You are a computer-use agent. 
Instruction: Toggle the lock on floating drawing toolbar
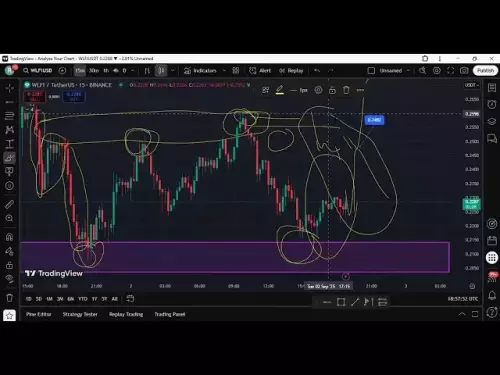(332, 90)
